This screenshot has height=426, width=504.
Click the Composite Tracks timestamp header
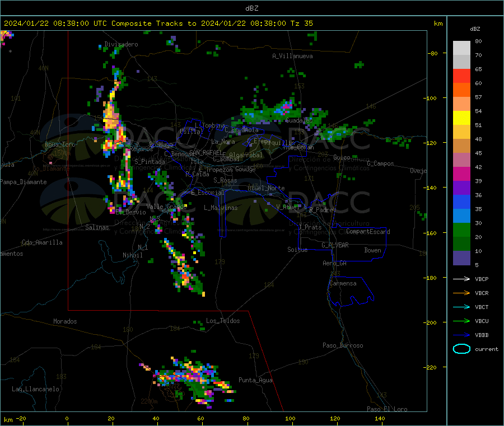pos(157,24)
